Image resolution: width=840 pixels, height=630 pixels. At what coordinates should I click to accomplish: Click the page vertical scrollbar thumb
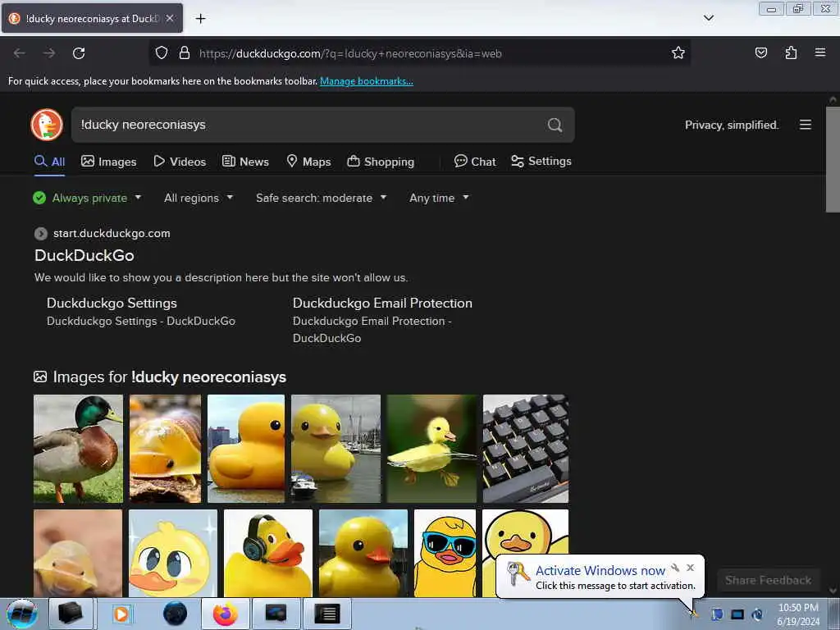pyautogui.click(x=833, y=160)
